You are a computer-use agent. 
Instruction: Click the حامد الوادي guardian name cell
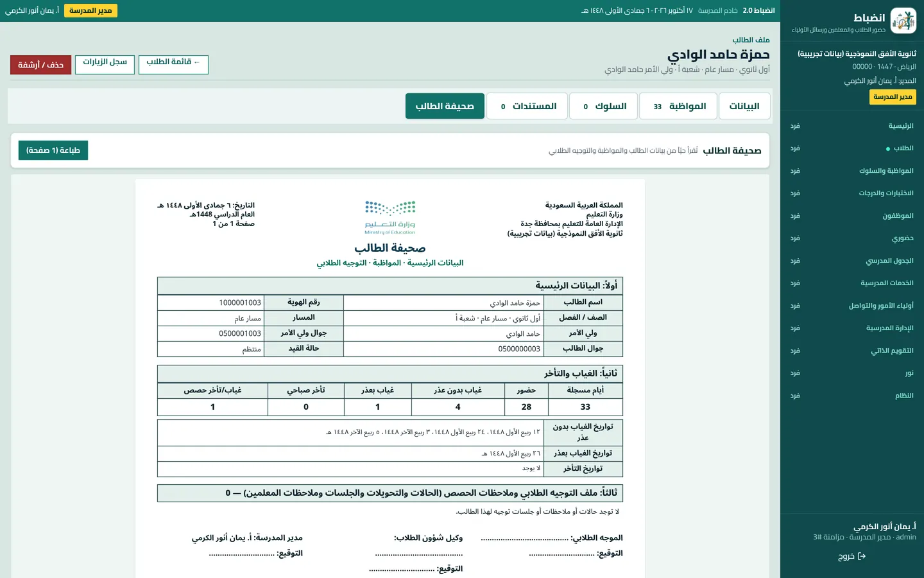(x=443, y=333)
